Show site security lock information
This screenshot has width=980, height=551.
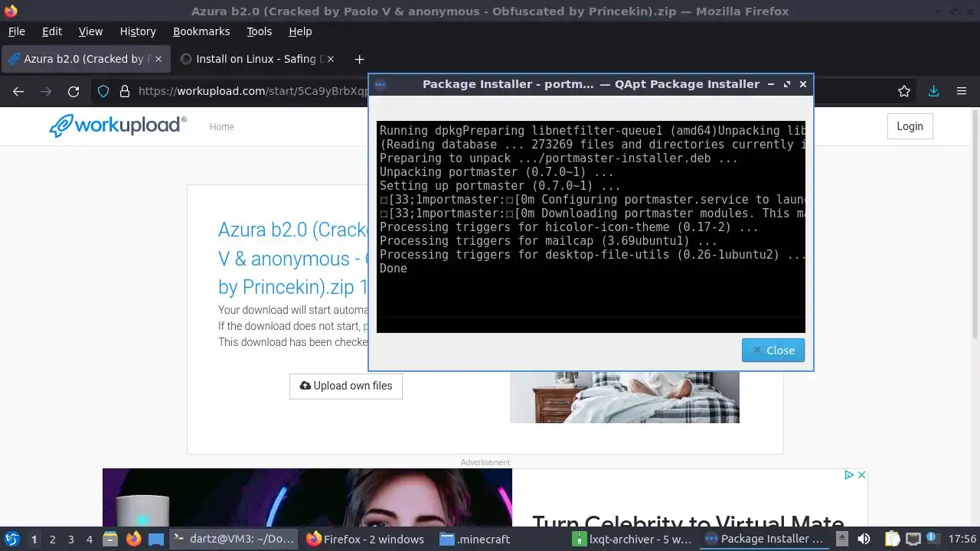coord(125,91)
